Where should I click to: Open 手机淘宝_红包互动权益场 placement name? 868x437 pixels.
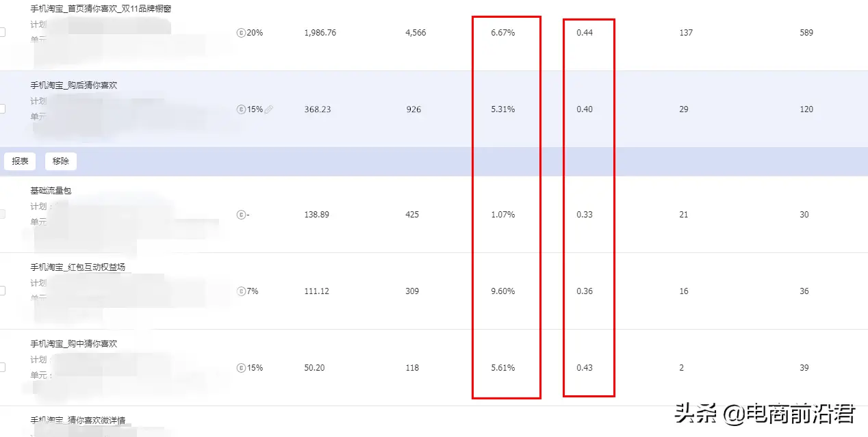click(x=78, y=267)
